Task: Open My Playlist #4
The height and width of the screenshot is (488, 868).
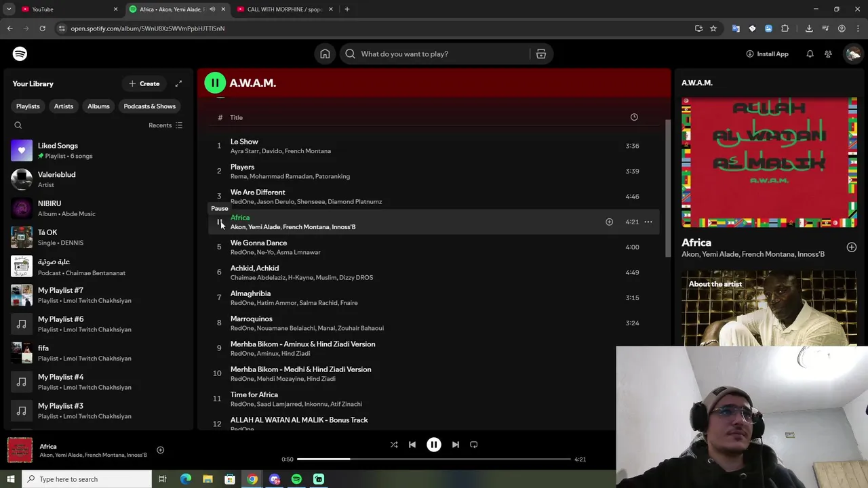Action: (97, 382)
